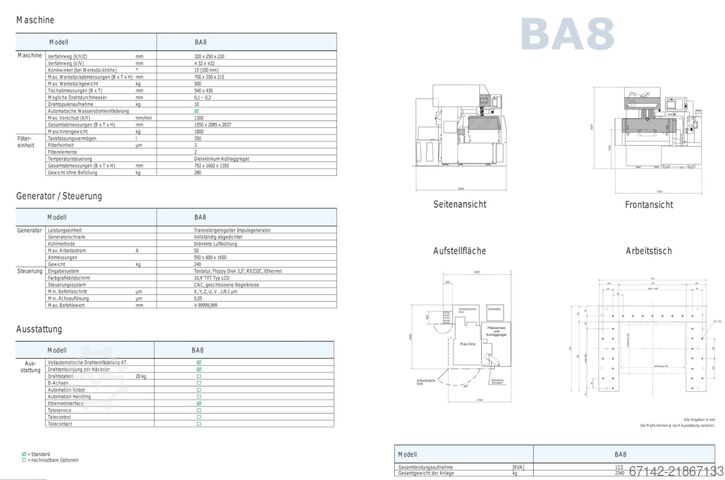Tick the B-Achsen option checkbox

[x=199, y=383]
